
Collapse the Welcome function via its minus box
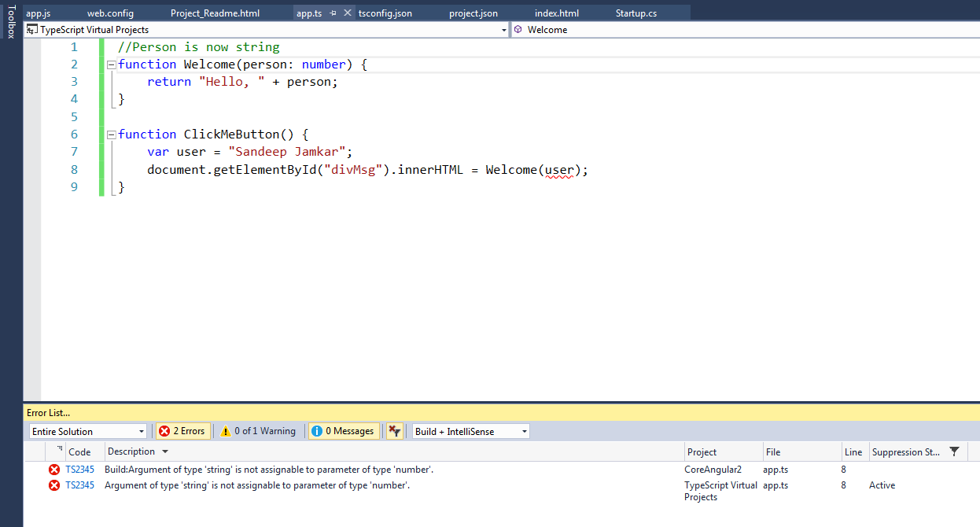111,64
